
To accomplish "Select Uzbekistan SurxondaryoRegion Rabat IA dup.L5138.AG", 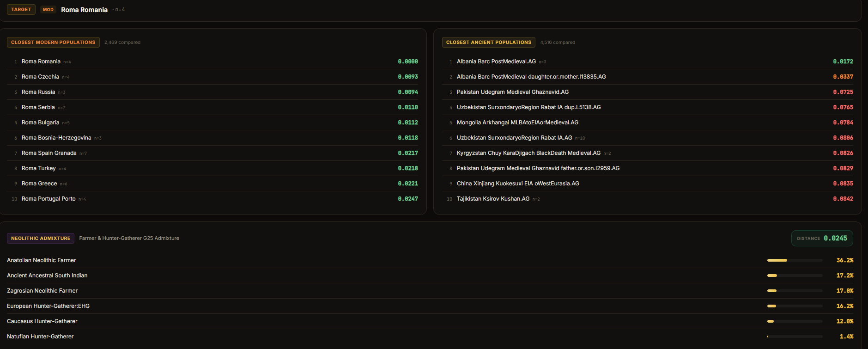I will (648, 107).
